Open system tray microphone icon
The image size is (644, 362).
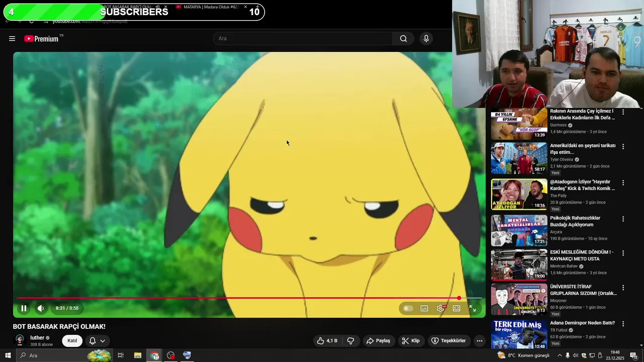pyautogui.click(x=568, y=355)
